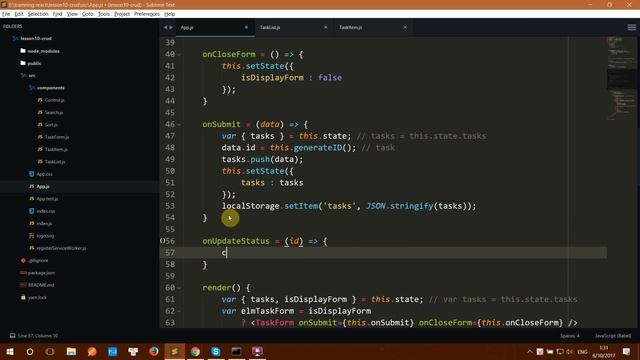Switch to the TaskList.js tab
Image resolution: width=640 pixels, height=360 pixels.
tap(270, 27)
